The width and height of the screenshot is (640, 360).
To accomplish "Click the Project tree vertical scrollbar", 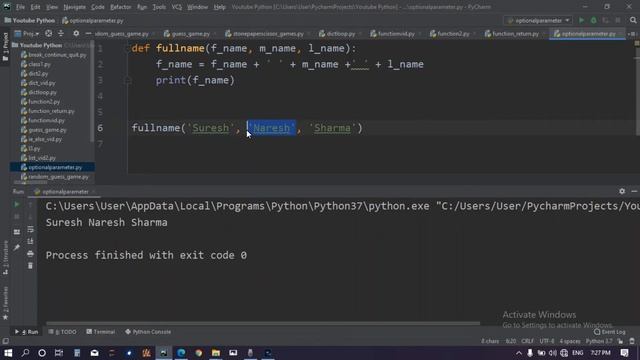I will (93, 91).
